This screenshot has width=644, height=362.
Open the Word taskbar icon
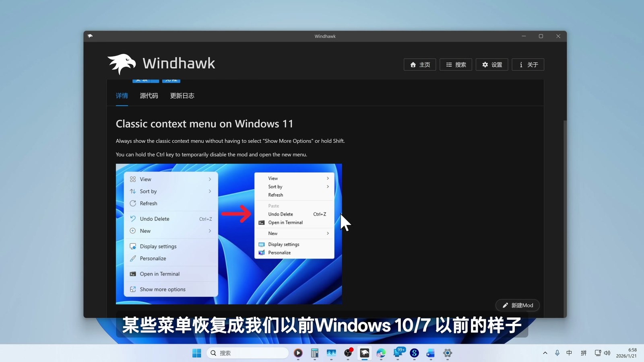431,353
